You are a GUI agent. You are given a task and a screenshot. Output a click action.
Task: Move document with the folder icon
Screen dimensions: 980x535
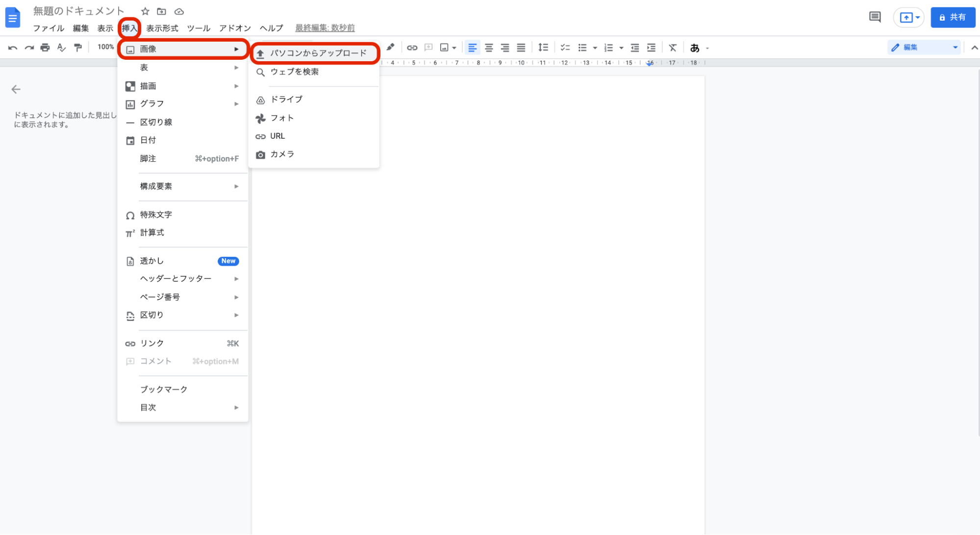[161, 11]
